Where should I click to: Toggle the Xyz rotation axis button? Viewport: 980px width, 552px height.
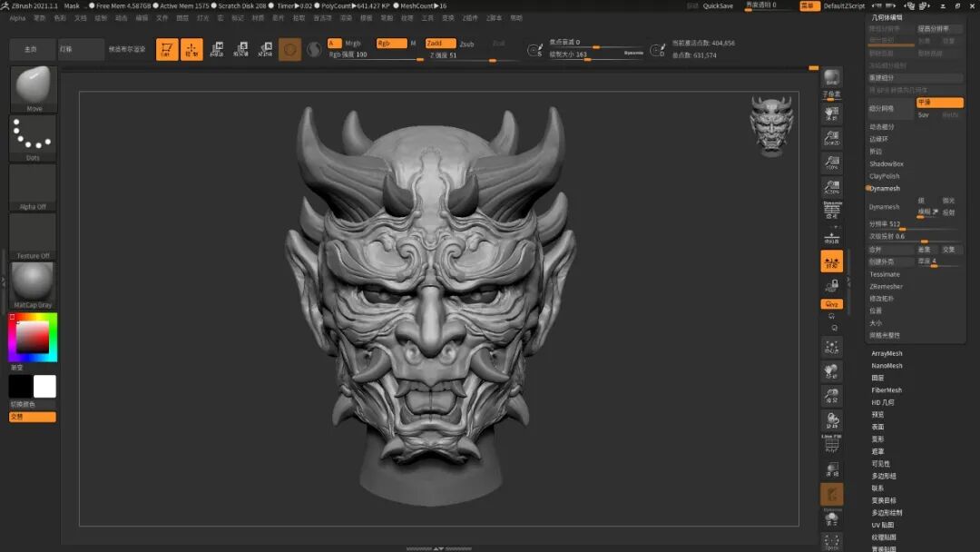click(x=831, y=304)
